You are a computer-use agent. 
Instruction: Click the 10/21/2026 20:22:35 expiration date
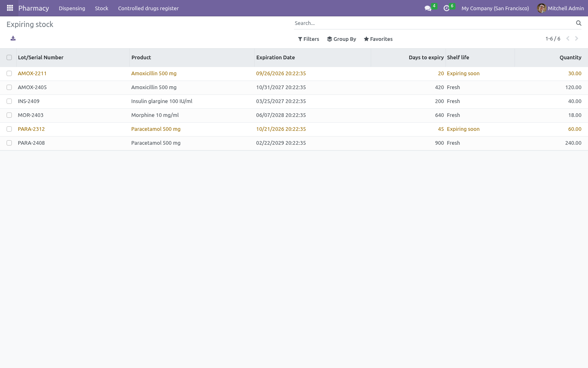pos(281,129)
